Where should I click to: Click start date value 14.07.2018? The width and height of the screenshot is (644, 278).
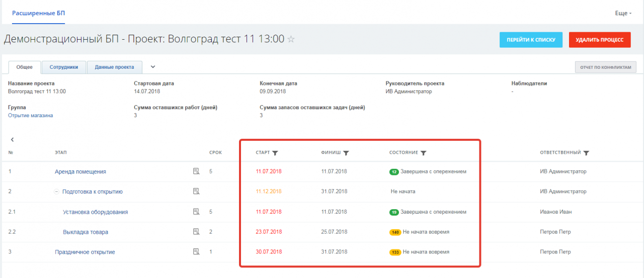[x=147, y=91]
